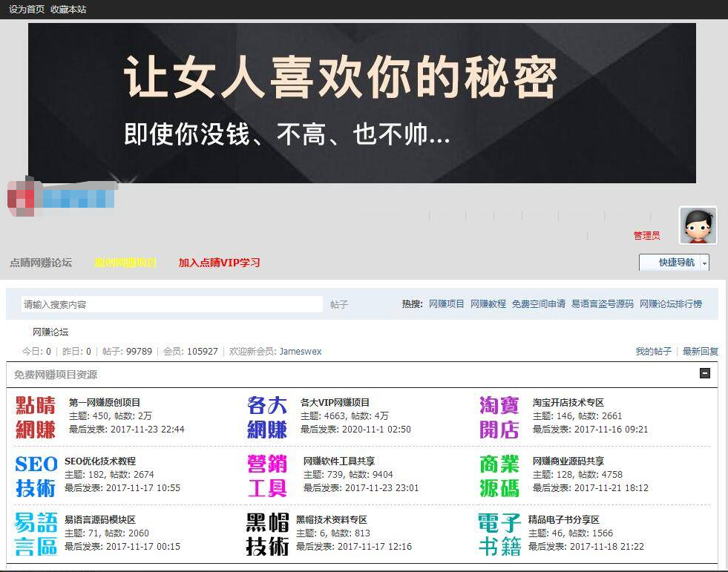Open the 營銷工具 forum icon
This screenshot has height=572, width=728.
[267, 476]
